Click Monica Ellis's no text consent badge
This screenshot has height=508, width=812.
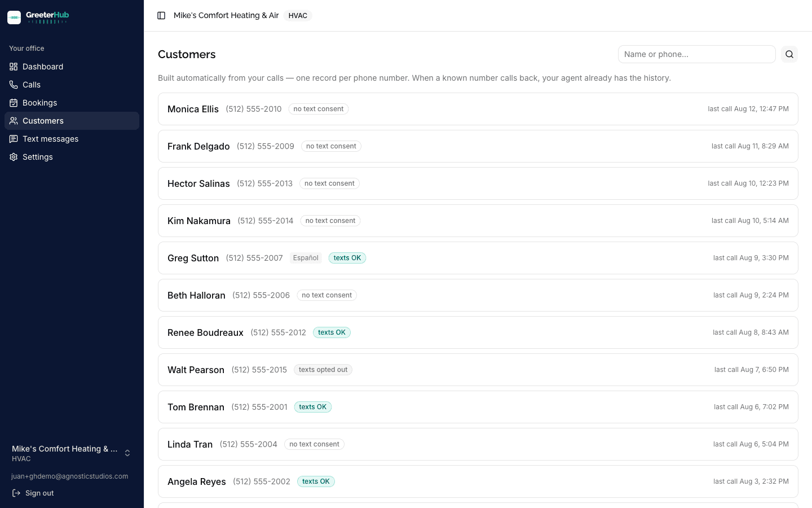point(319,109)
